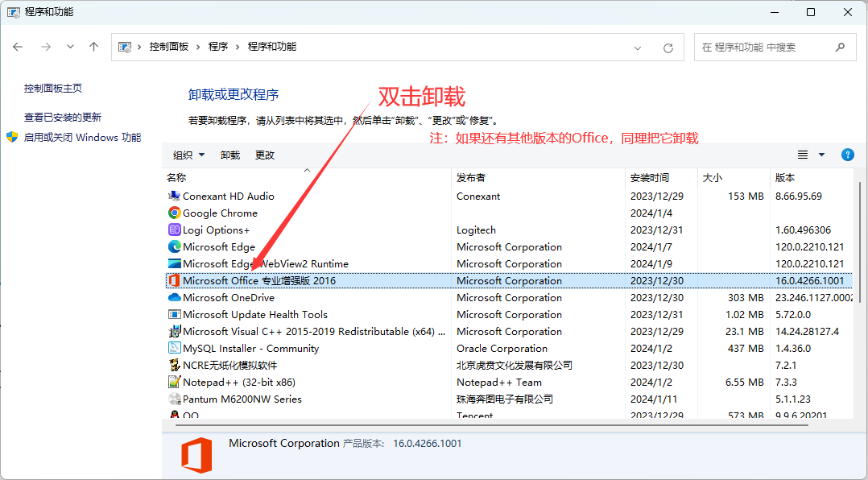Image resolution: width=868 pixels, height=480 pixels.
Task: Click publisher 珠海奔图电子有限公司
Action: 505,399
